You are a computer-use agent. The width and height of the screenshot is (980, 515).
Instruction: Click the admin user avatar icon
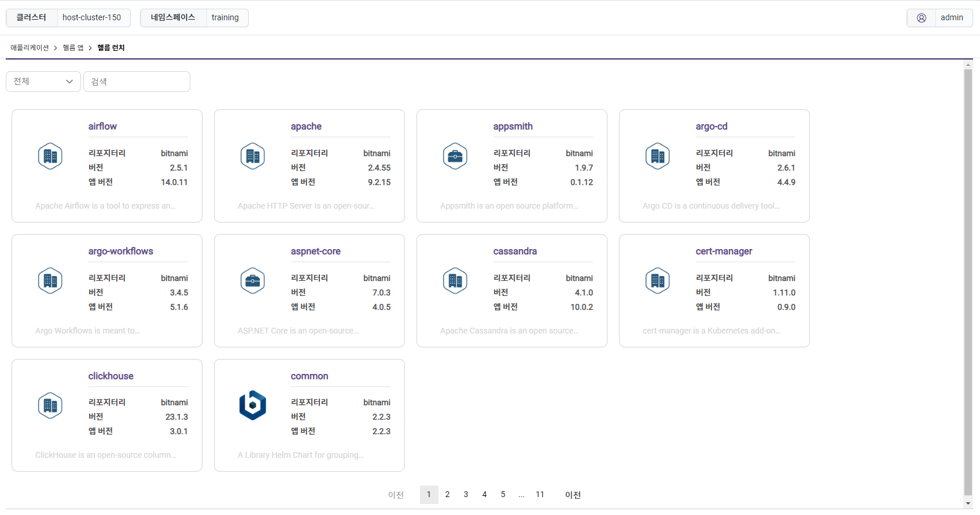[x=922, y=18]
